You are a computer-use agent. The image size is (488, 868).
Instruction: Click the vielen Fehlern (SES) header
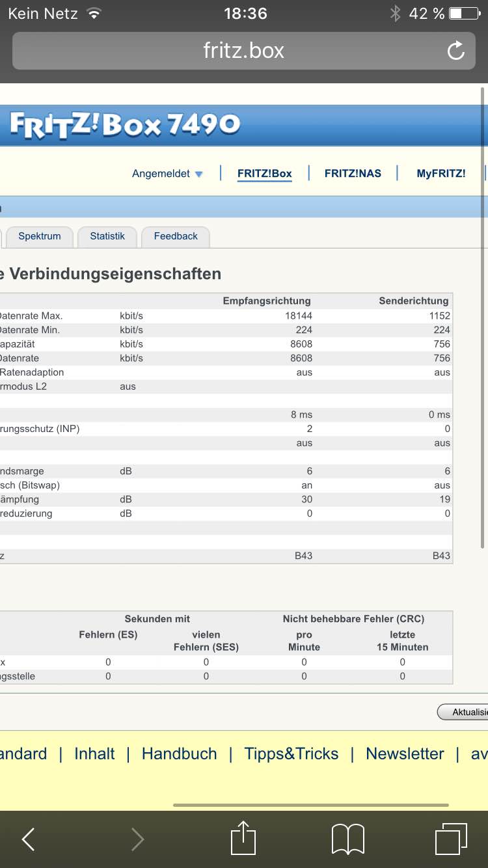(206, 641)
